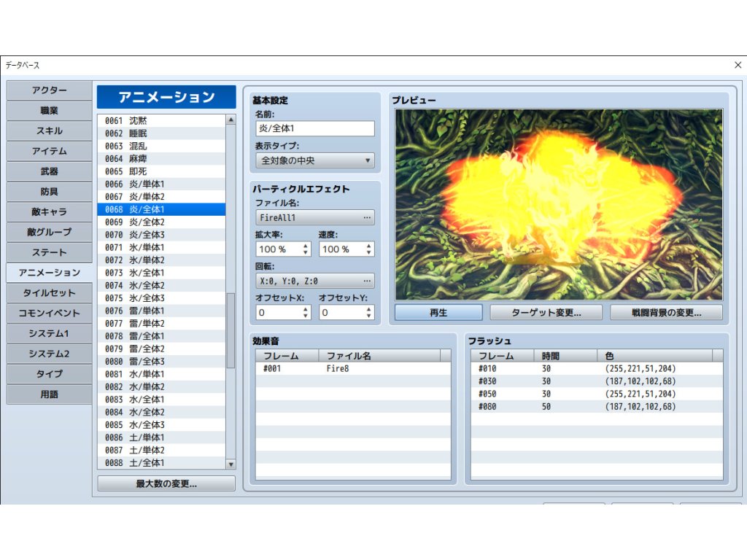Go to the タイルセット tab

(x=50, y=293)
